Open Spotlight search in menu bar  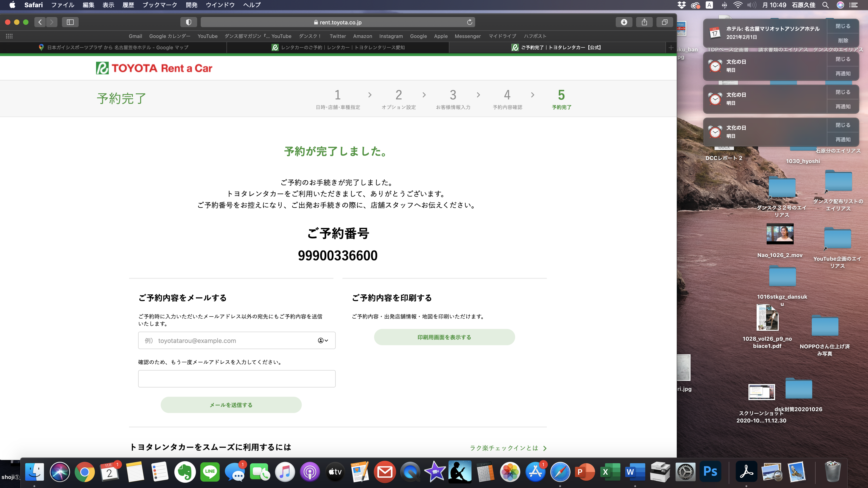825,5
